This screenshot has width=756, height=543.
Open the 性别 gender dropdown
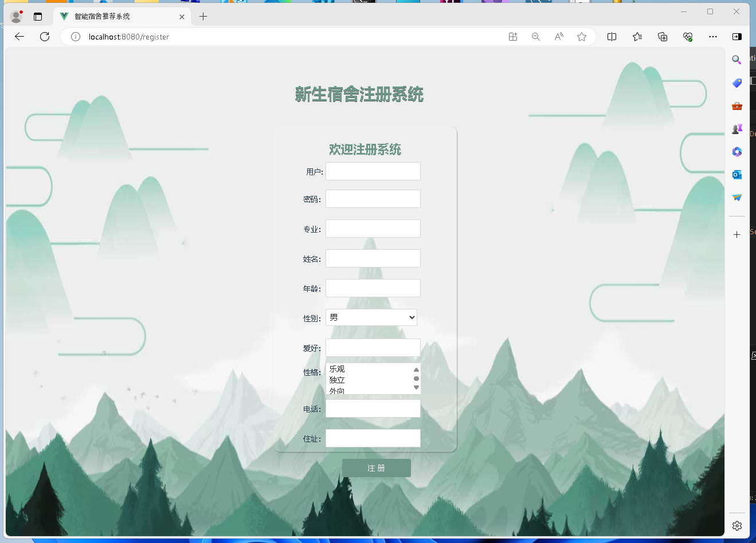click(371, 317)
